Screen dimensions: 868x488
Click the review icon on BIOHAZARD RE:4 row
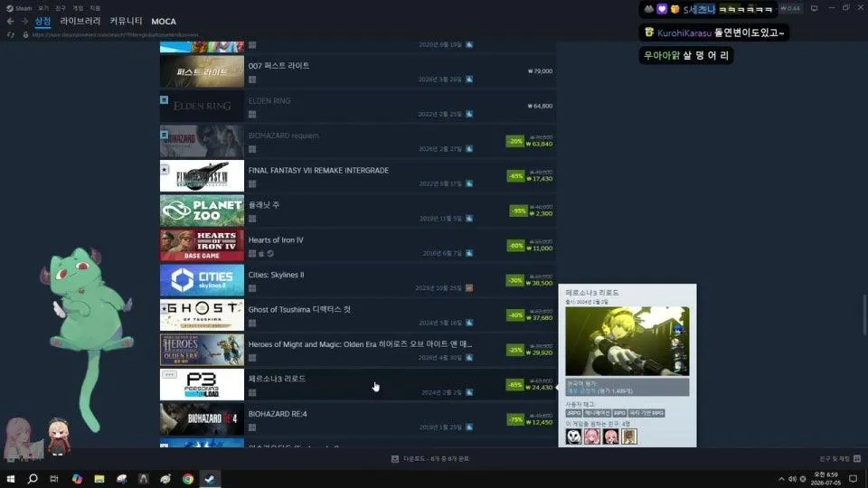pyautogui.click(x=469, y=427)
